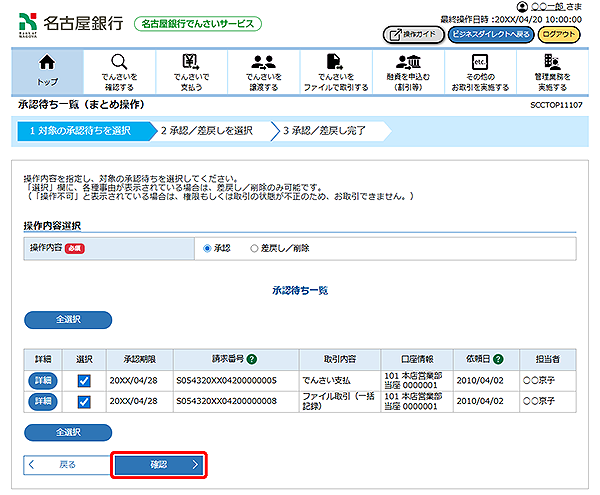Open the 操作ガイド help guide
Viewport: 600px width, 495px height.
[x=411, y=34]
